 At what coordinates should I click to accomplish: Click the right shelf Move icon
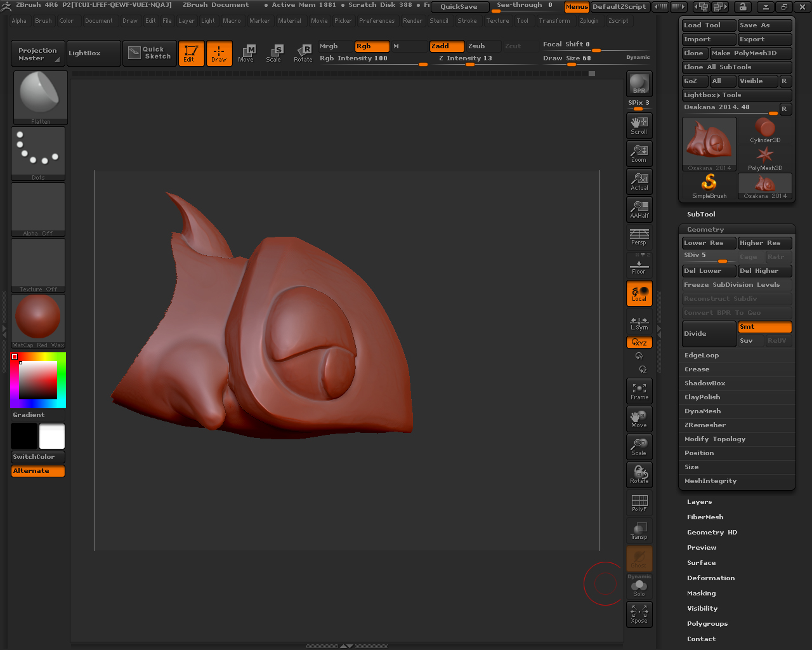coord(639,419)
